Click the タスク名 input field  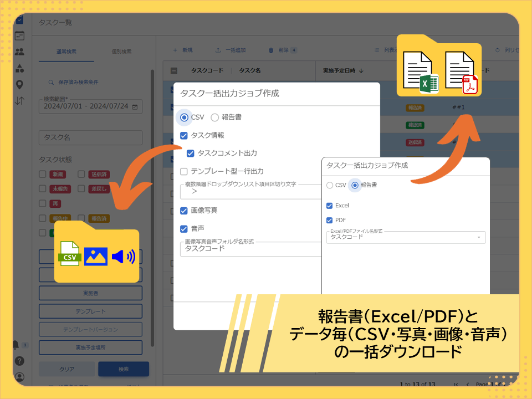[90, 138]
